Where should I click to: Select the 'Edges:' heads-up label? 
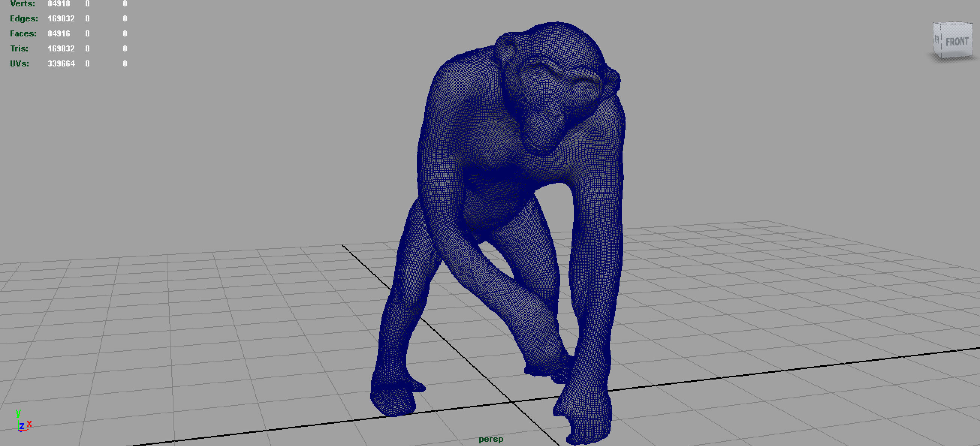pos(24,19)
